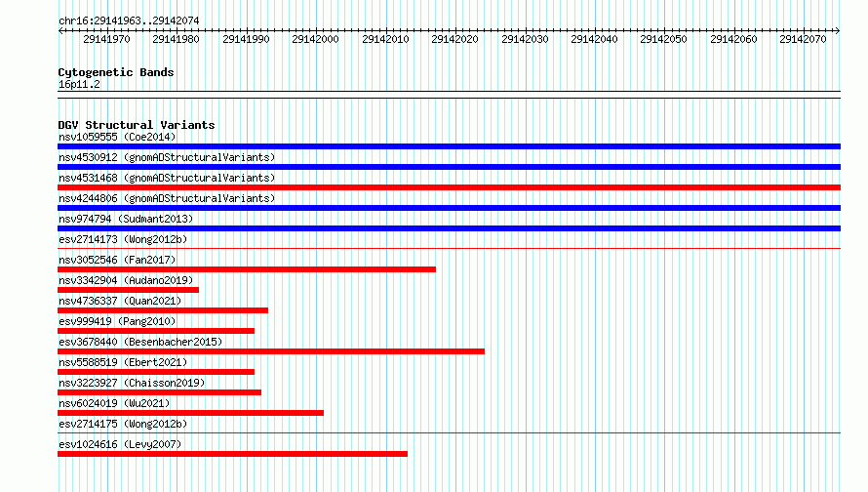Image resolution: width=868 pixels, height=492 pixels.
Task: Click ruler position 29142020
Action: [x=455, y=39]
